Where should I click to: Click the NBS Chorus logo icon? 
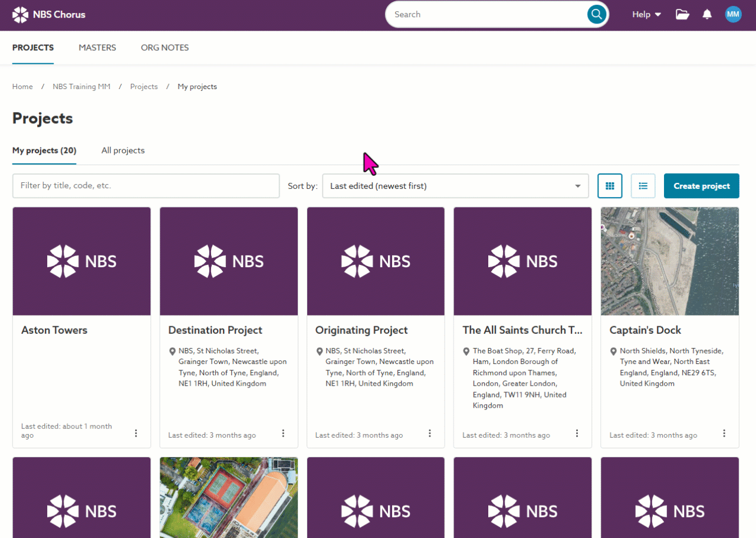point(20,15)
